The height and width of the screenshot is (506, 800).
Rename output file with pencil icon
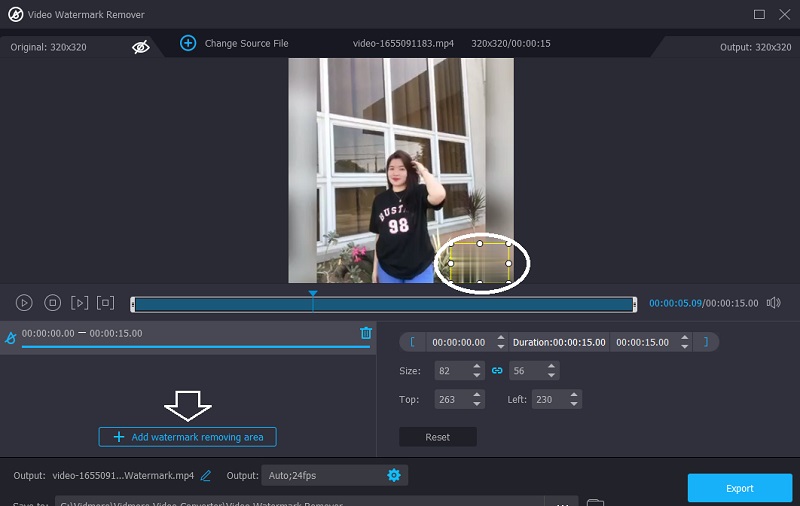tap(206, 475)
